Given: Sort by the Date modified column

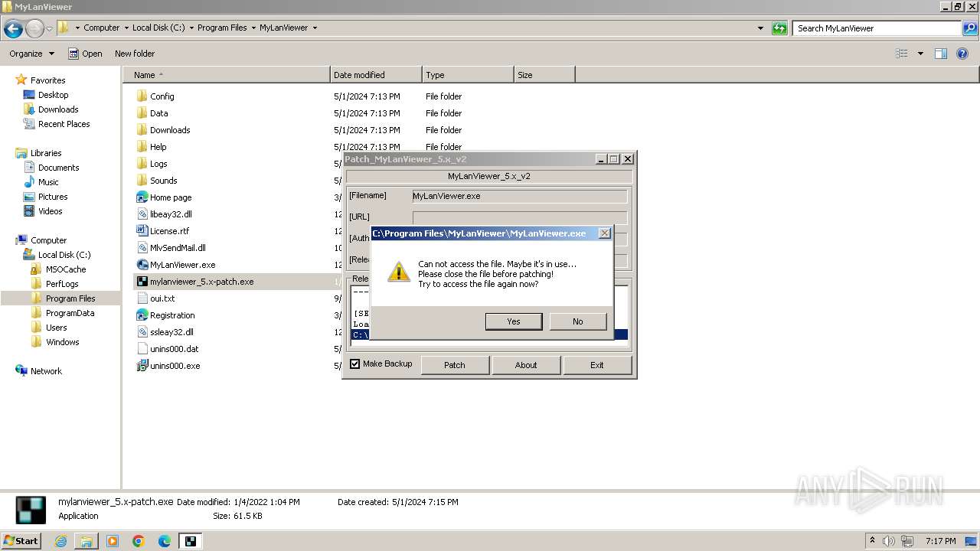Looking at the screenshot, I should click(376, 75).
